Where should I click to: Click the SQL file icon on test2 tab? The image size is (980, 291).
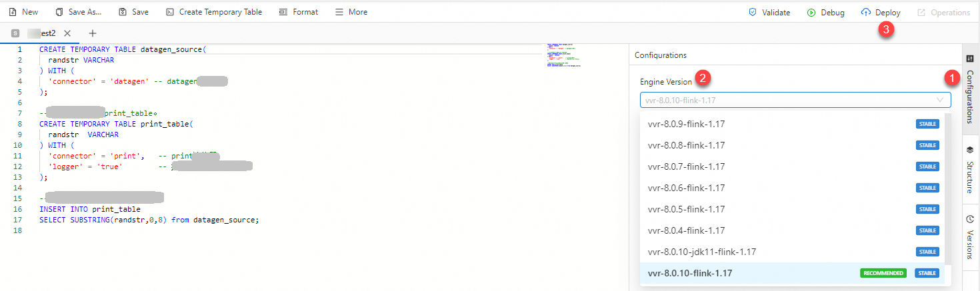click(15, 33)
